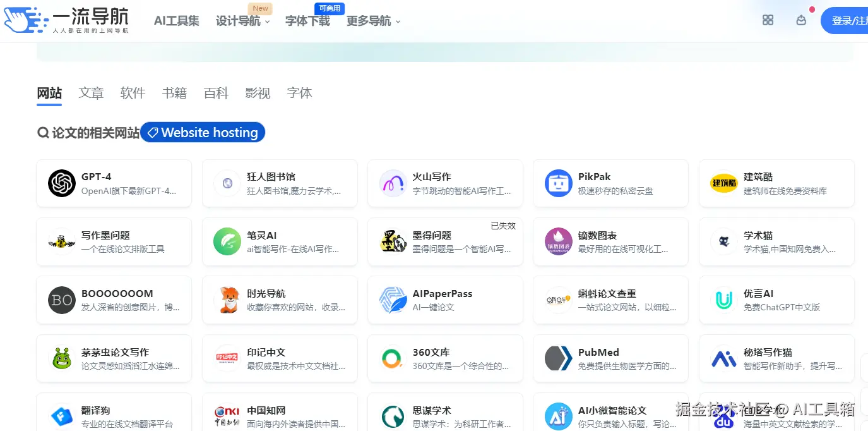Screen dimensions: 868x431
Task: Open the GPT-4 site title link
Action: [x=97, y=176]
